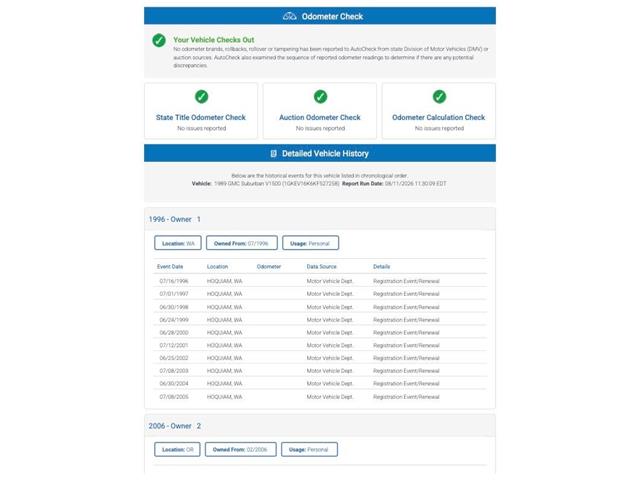This screenshot has height=480, width=640.
Task: Select the Odometer Check section header
Action: (x=320, y=16)
